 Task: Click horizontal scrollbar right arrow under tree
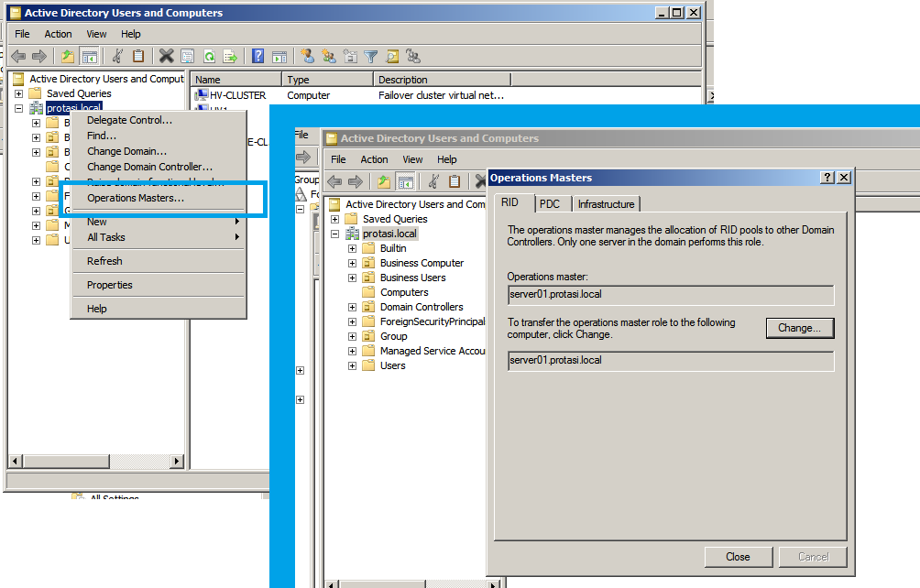click(x=177, y=462)
